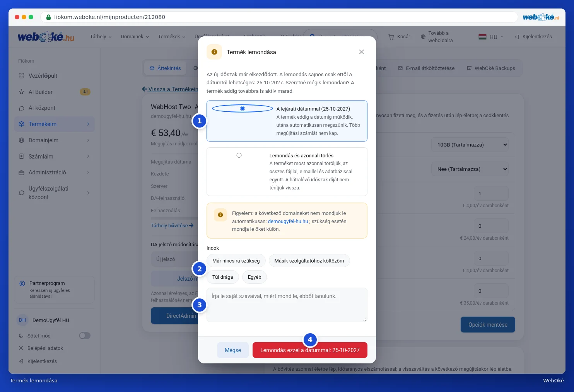Click the cancellation reason text area
574x392 pixels.
[x=287, y=305]
